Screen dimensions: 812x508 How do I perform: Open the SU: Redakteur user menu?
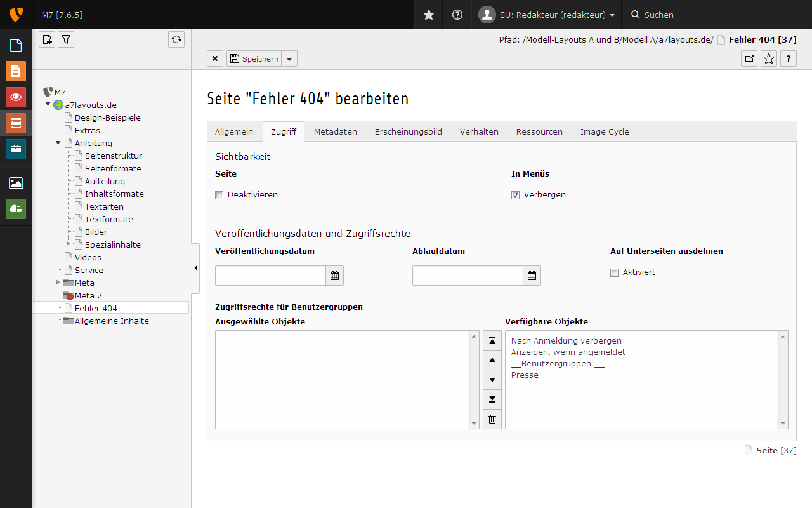point(547,14)
